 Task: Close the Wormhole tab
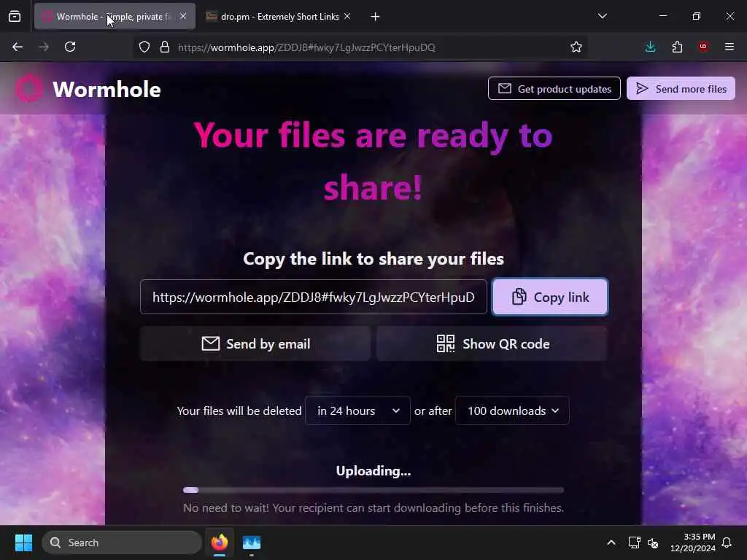[183, 16]
